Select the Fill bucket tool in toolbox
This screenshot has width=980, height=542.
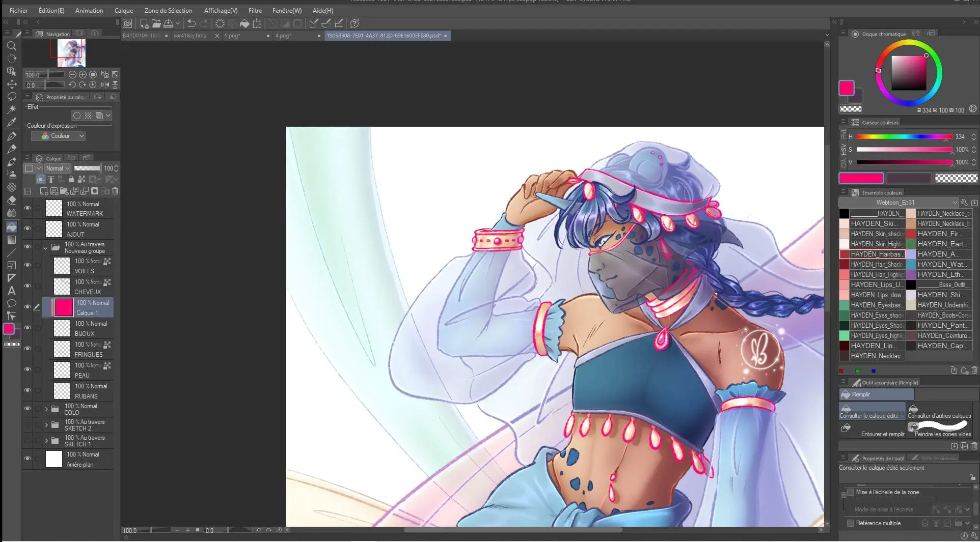11,226
